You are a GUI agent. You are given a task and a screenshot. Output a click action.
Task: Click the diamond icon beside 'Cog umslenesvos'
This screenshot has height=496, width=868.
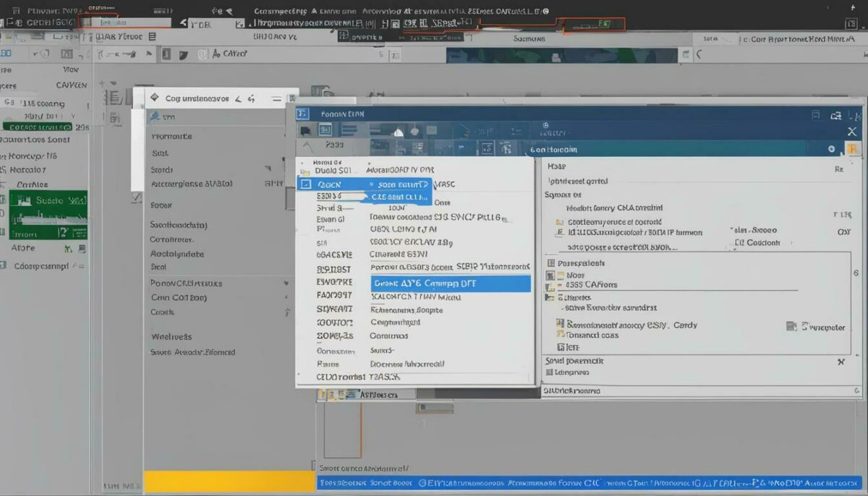click(x=153, y=98)
